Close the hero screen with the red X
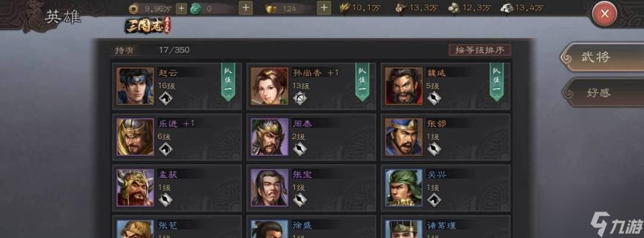 [605, 14]
